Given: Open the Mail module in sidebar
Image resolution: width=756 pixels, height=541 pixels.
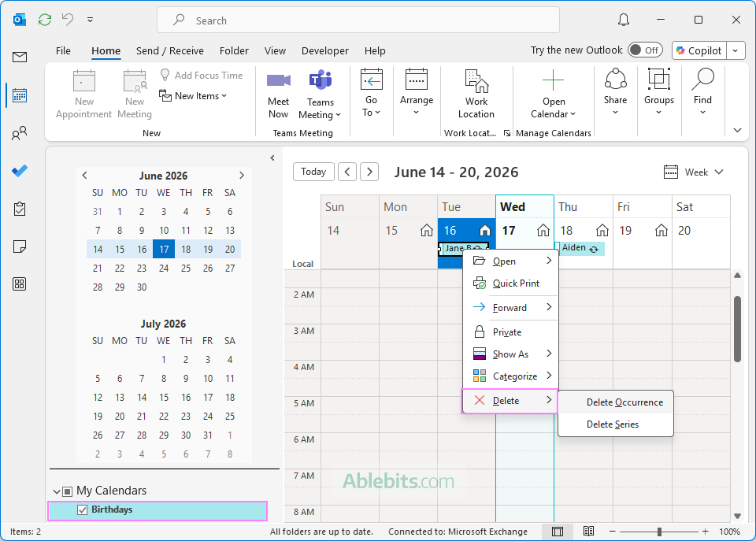Looking at the screenshot, I should 19,57.
